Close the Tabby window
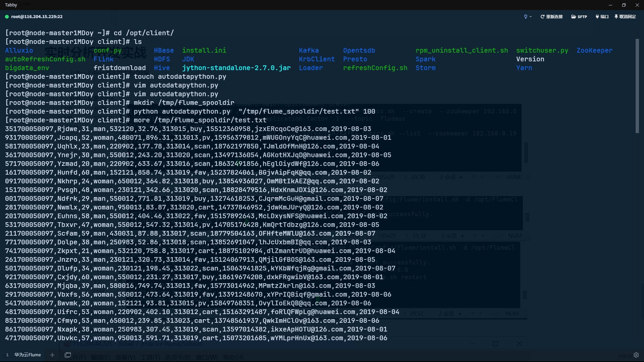644x362 pixels. pos(637,5)
